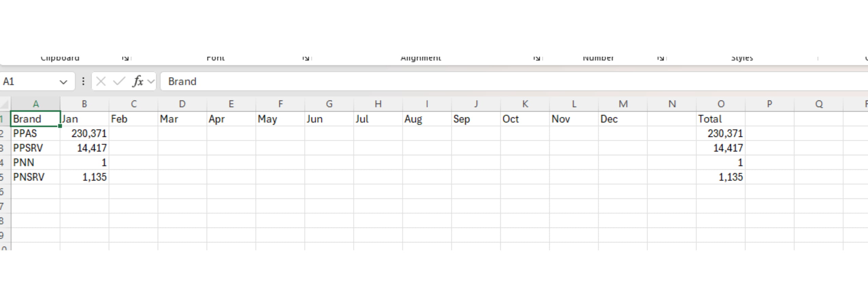The width and height of the screenshot is (868, 307).
Task: Click the Total header cell
Action: point(721,119)
